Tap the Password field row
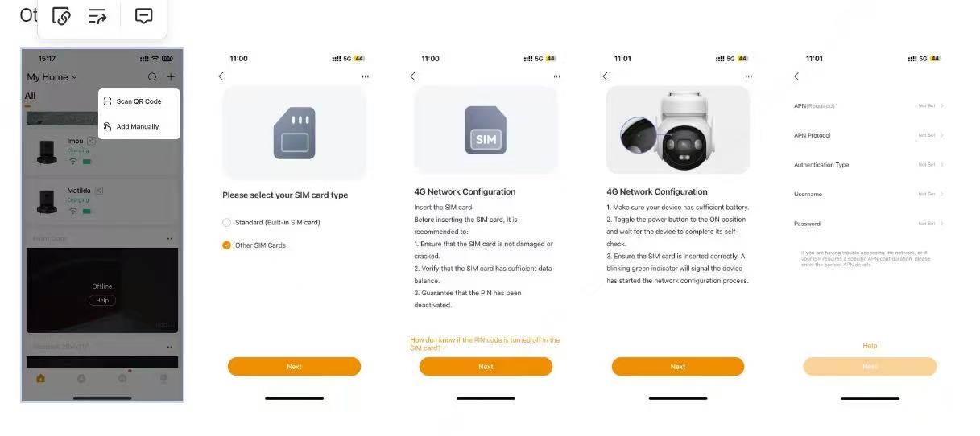The image size is (980, 436). point(869,224)
